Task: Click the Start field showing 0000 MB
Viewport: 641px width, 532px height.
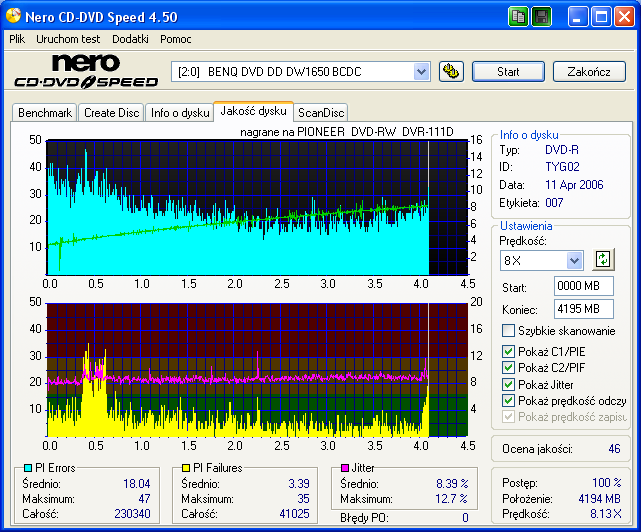Action: coord(584,286)
